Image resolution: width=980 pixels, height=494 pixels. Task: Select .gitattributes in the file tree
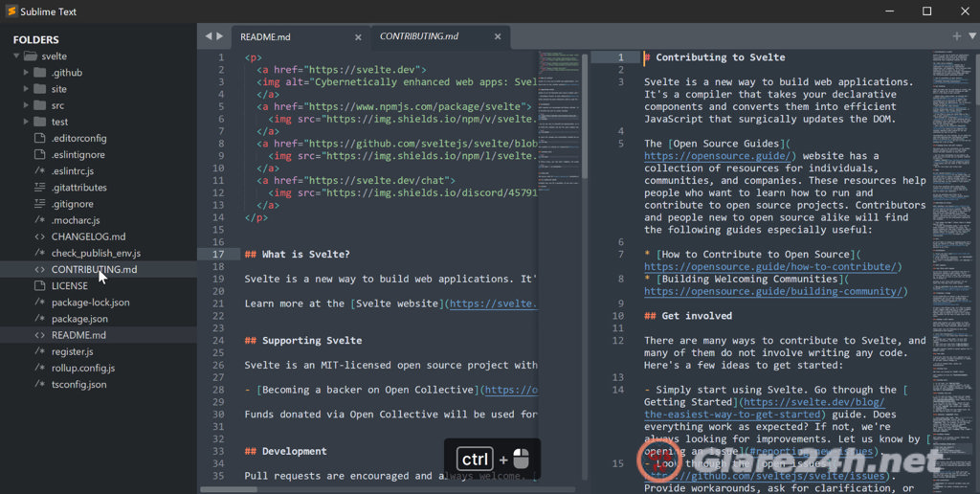coord(78,187)
